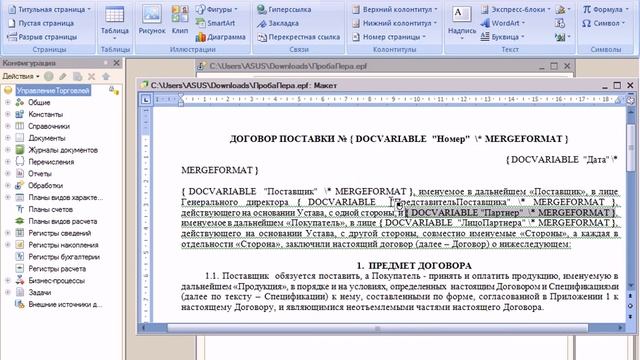Click the move-up arrow icon in Конфигурация toolbar

[106, 76]
